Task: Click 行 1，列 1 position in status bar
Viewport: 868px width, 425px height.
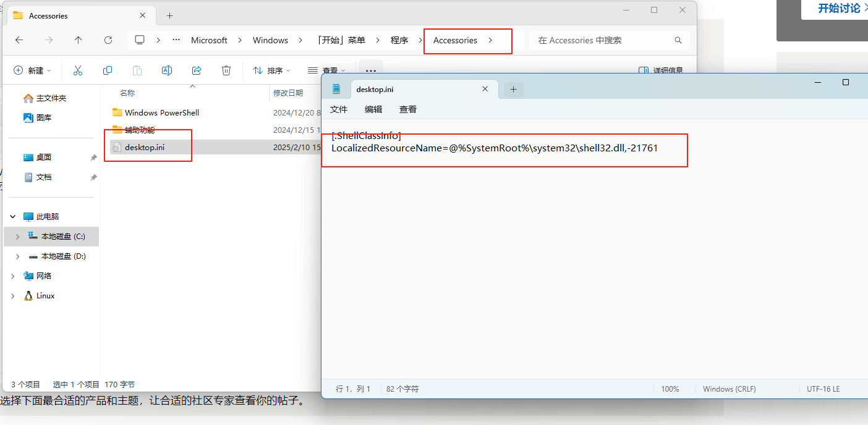Action: [x=353, y=389]
